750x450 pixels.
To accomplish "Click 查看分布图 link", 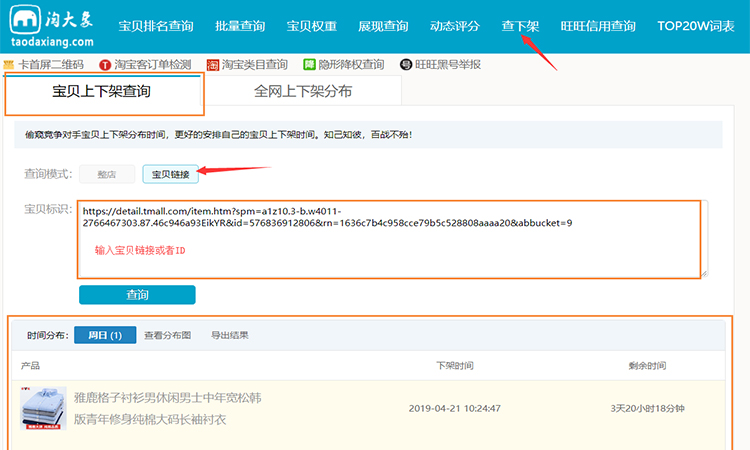I will tap(167, 335).
